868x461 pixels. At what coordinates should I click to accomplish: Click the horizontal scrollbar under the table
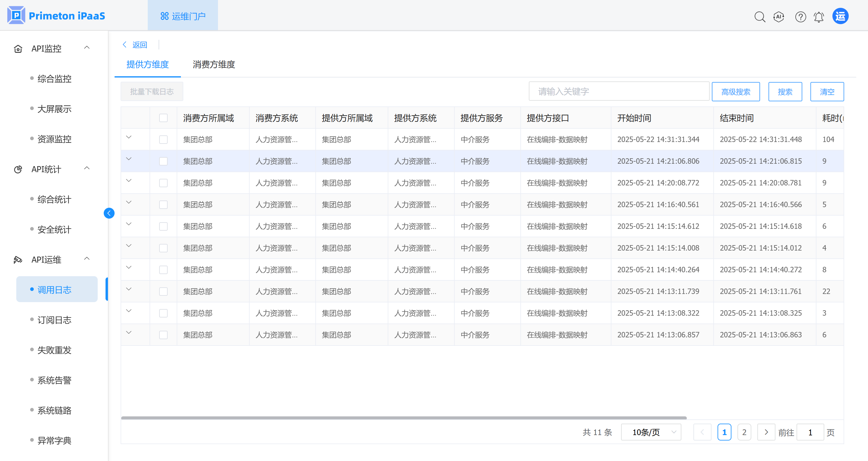coord(403,418)
